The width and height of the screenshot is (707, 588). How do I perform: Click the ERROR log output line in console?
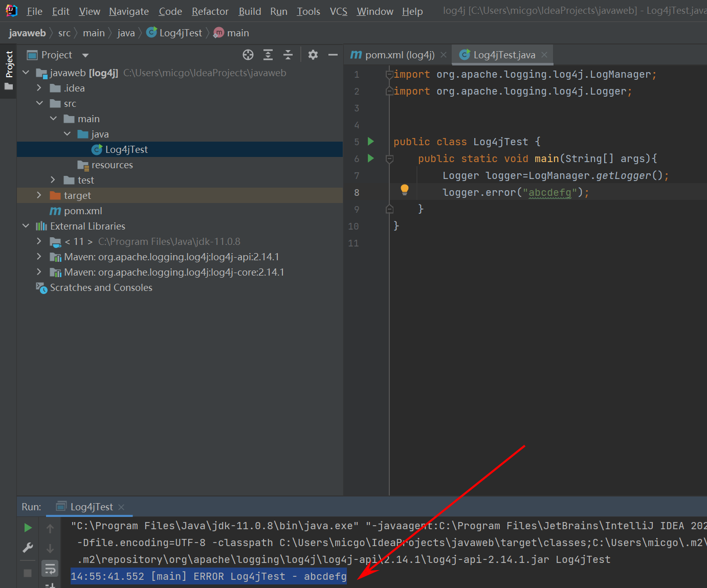pyautogui.click(x=209, y=576)
